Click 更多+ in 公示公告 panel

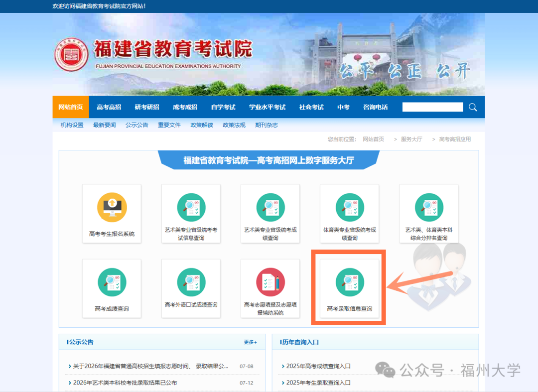[250, 342]
